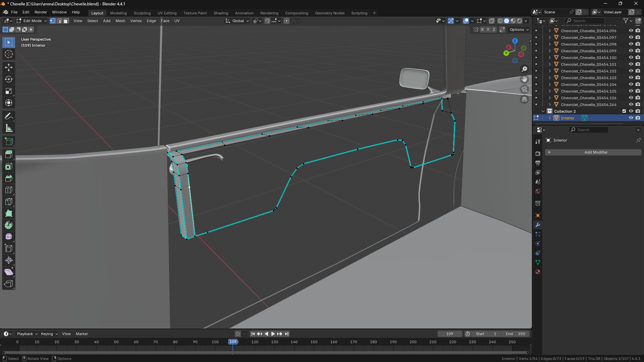
Task: Switch to rendered viewport shading
Action: 519,21
